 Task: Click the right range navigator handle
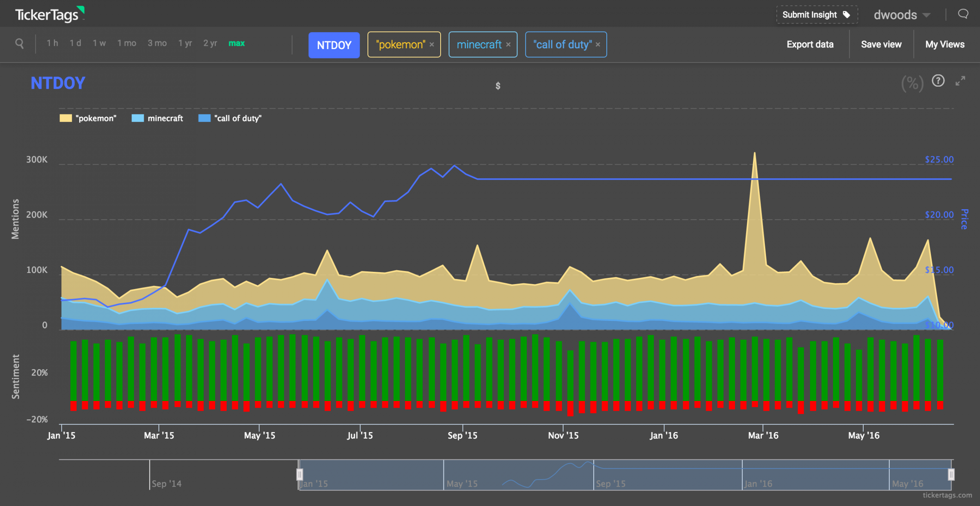(x=951, y=475)
